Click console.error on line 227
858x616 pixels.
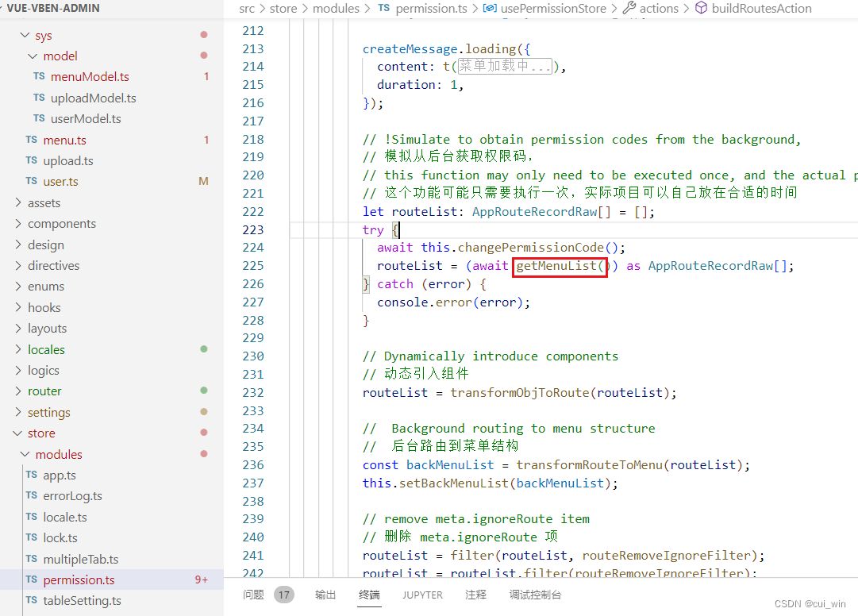[x=424, y=302]
